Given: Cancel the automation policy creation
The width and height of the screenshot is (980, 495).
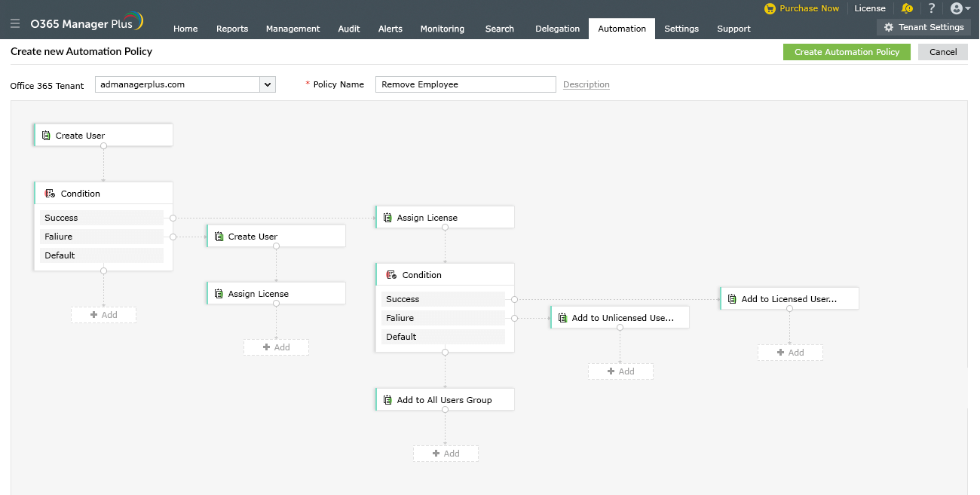Looking at the screenshot, I should [x=943, y=52].
